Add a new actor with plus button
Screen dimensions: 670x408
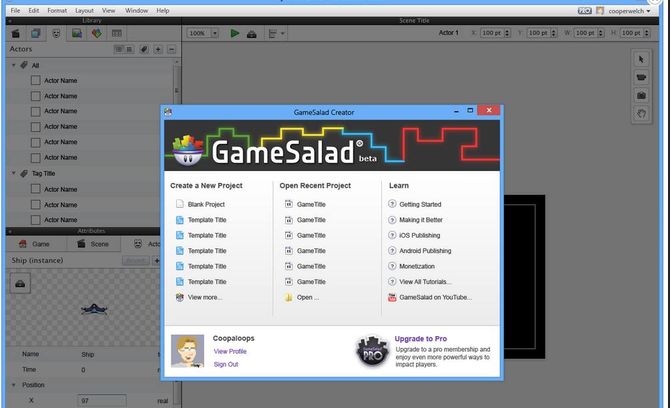coord(158,50)
